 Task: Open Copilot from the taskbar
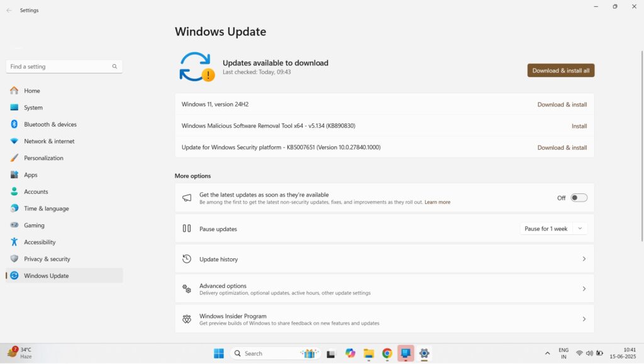pyautogui.click(x=350, y=353)
